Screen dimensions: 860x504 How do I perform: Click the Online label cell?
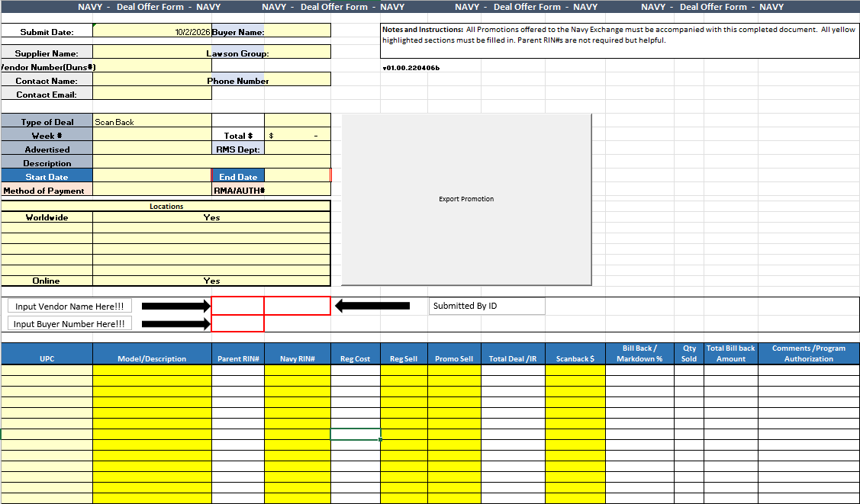click(x=47, y=281)
